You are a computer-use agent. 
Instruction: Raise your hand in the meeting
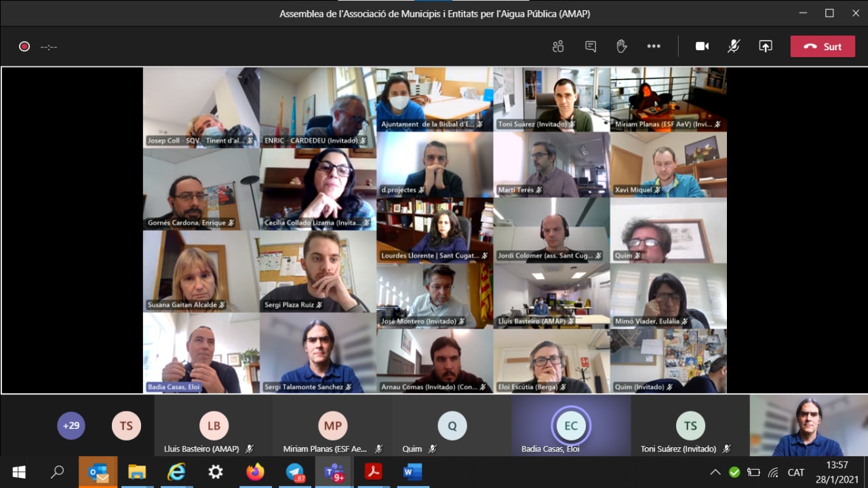(x=621, y=46)
